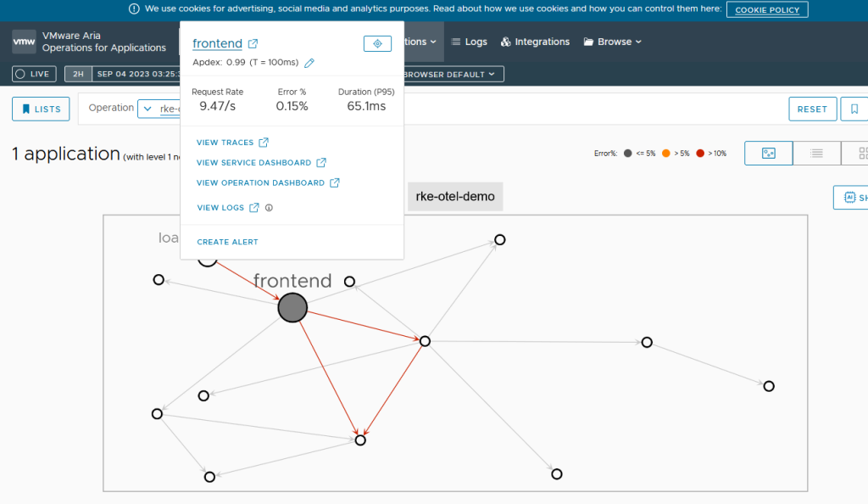
Task: Click the VMware logo icon
Action: (24, 42)
